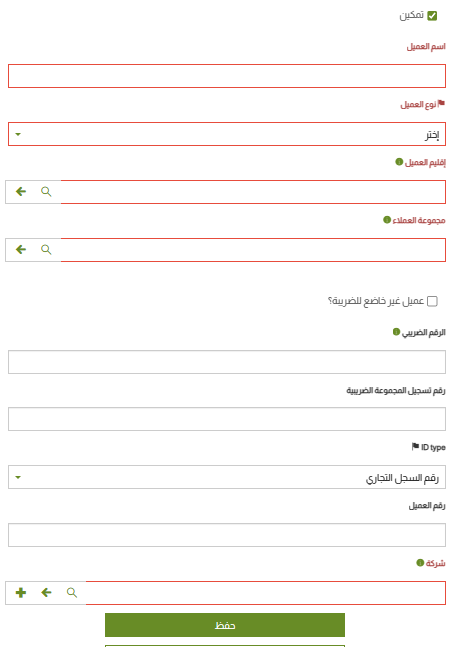The image size is (453, 647).
Task: Click the arrow icon in شركة field
Action: pos(46,593)
